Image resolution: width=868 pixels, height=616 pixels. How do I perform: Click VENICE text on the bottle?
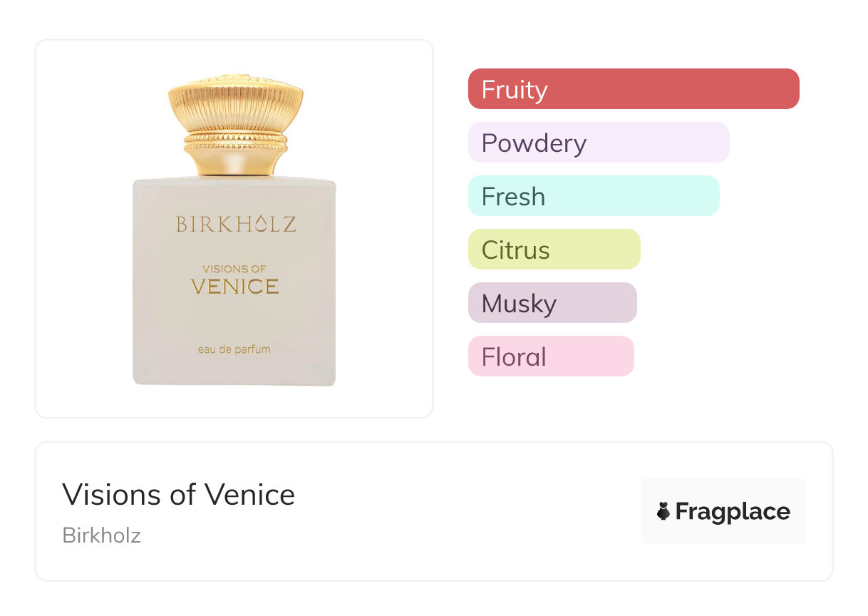point(234,287)
